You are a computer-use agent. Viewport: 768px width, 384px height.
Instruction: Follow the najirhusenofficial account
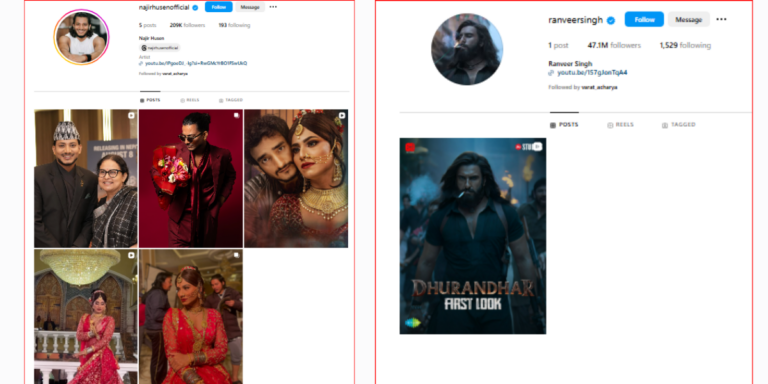(218, 7)
